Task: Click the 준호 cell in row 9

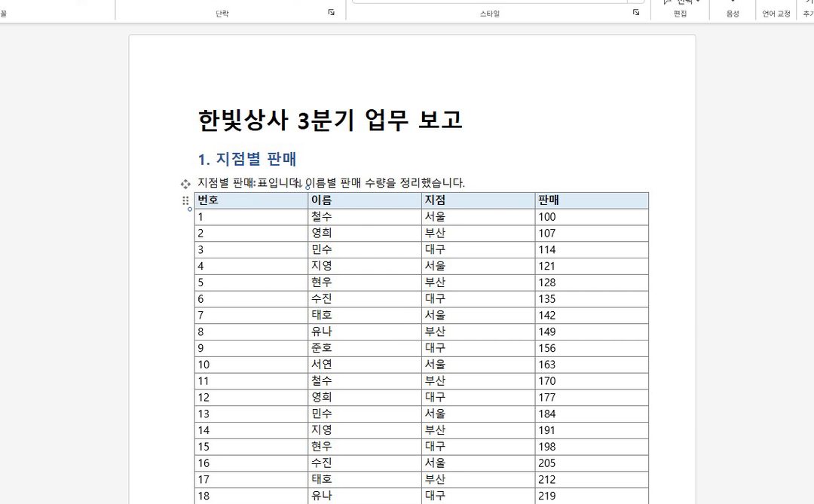Action: click(x=365, y=348)
